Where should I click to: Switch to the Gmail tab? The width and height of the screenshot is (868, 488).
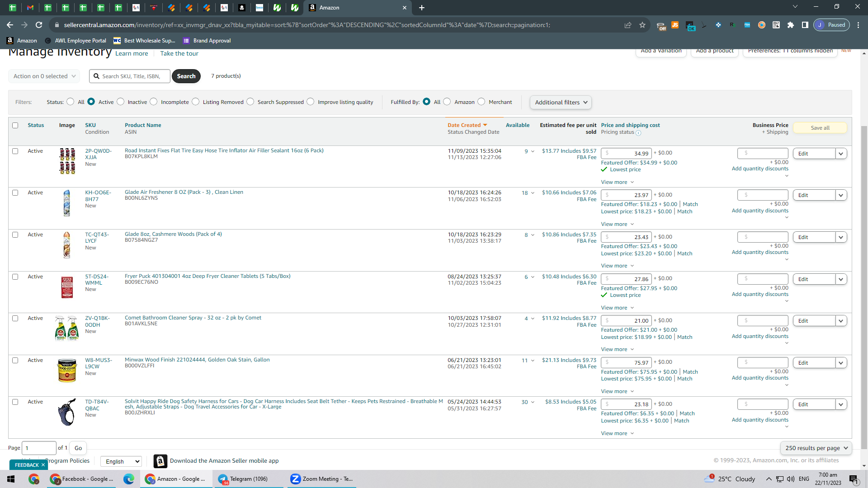point(30,8)
